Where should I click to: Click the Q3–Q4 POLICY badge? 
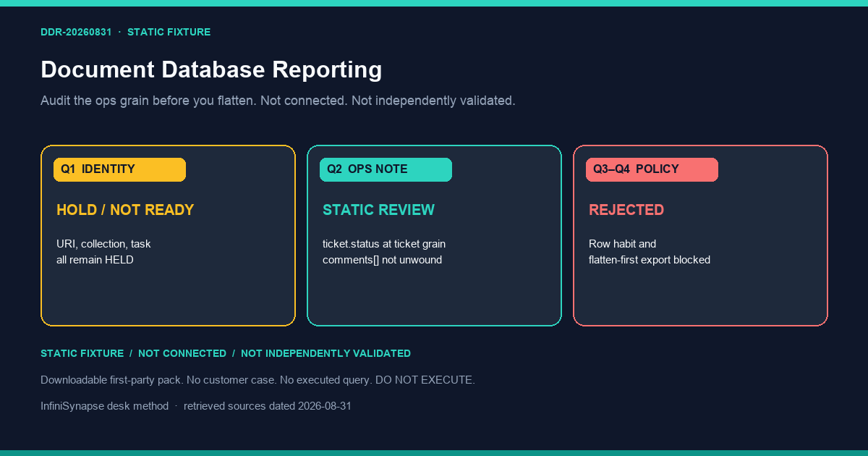point(652,169)
